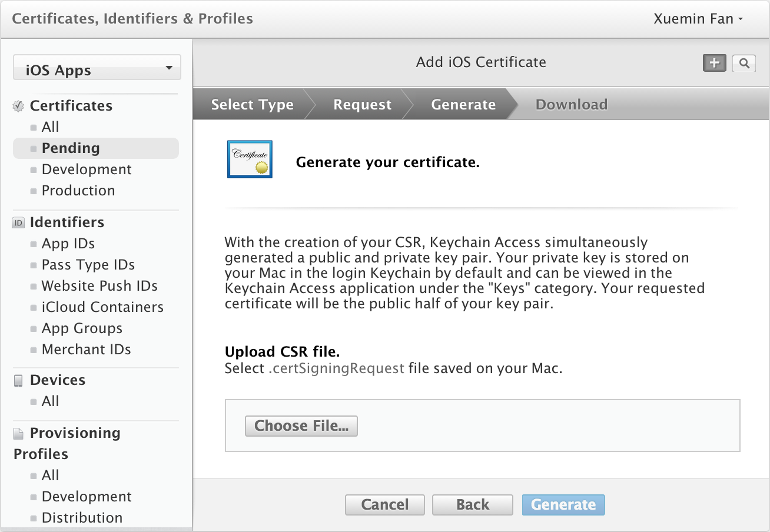Image resolution: width=770 pixels, height=532 pixels.
Task: Open Distribution provisioning profiles
Action: click(82, 518)
